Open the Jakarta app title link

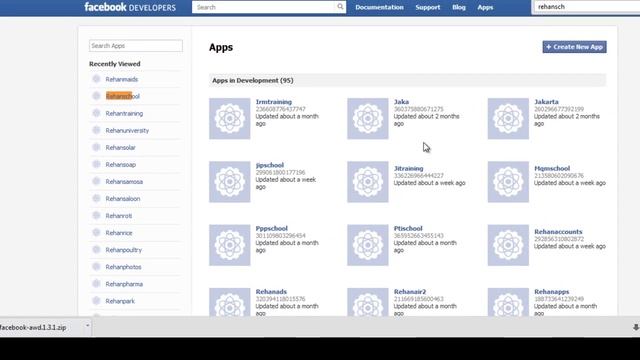[x=546, y=102]
